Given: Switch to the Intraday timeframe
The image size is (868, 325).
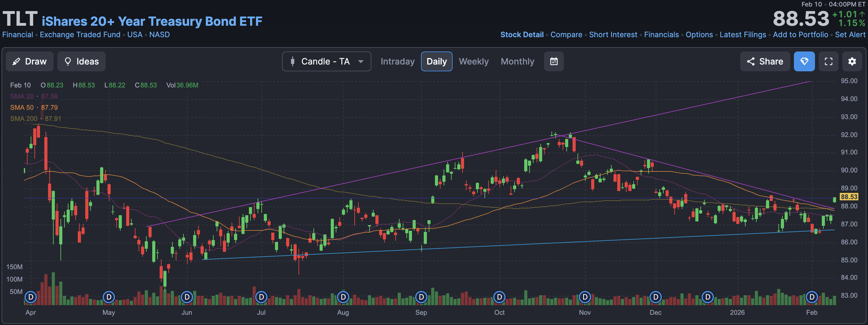Looking at the screenshot, I should point(397,61).
